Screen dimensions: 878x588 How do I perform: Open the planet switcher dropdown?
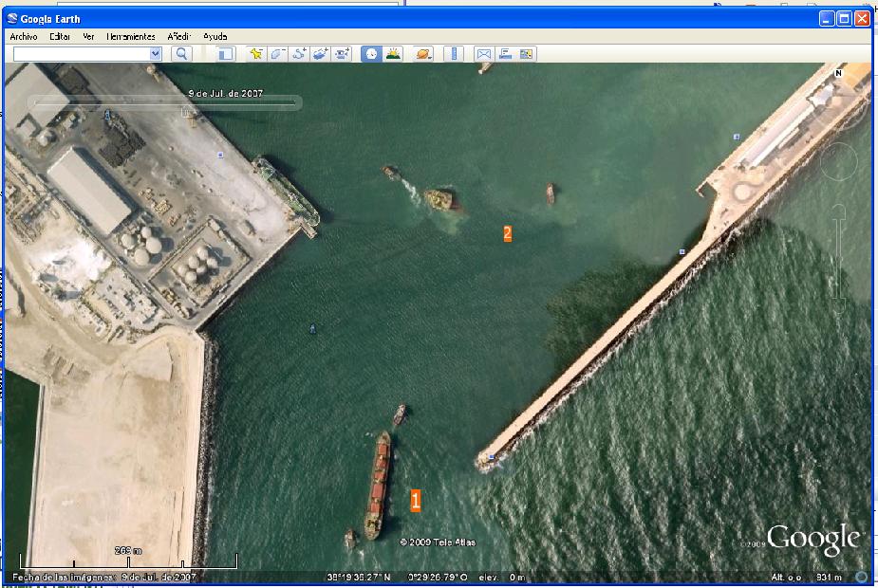point(423,54)
